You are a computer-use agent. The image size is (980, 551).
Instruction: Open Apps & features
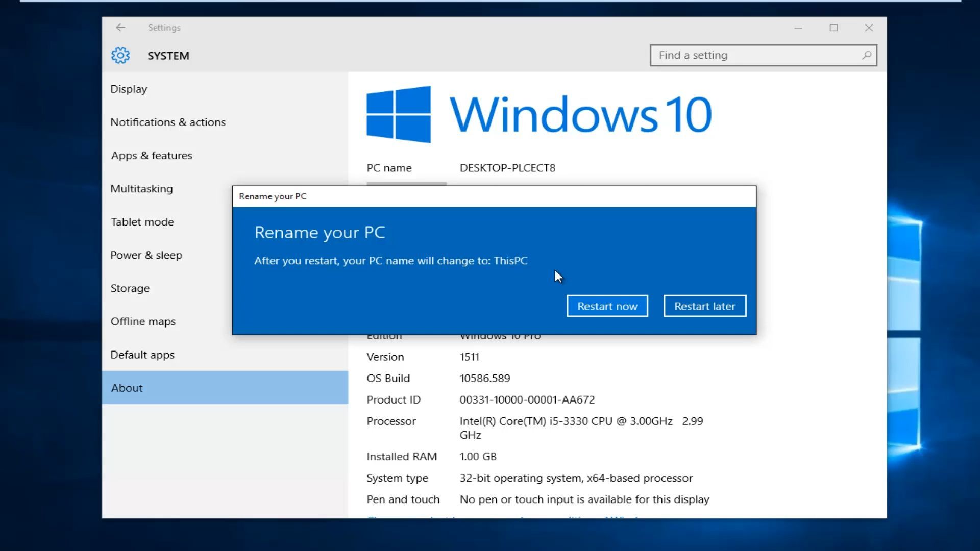(225, 155)
